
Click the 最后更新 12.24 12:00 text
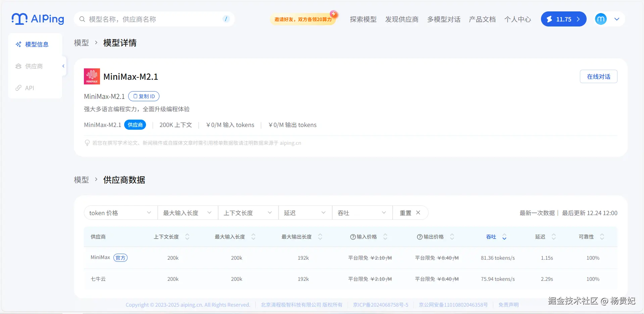point(590,213)
